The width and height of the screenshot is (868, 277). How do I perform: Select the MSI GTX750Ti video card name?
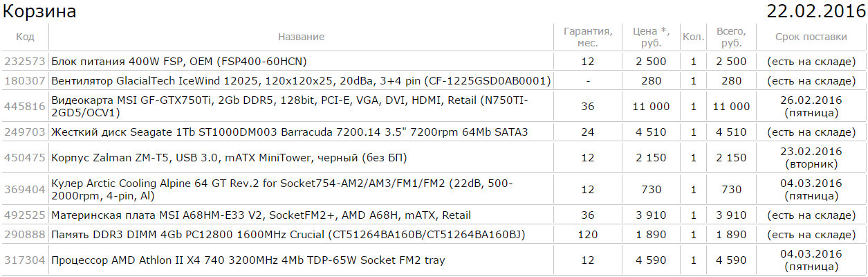[x=290, y=107]
